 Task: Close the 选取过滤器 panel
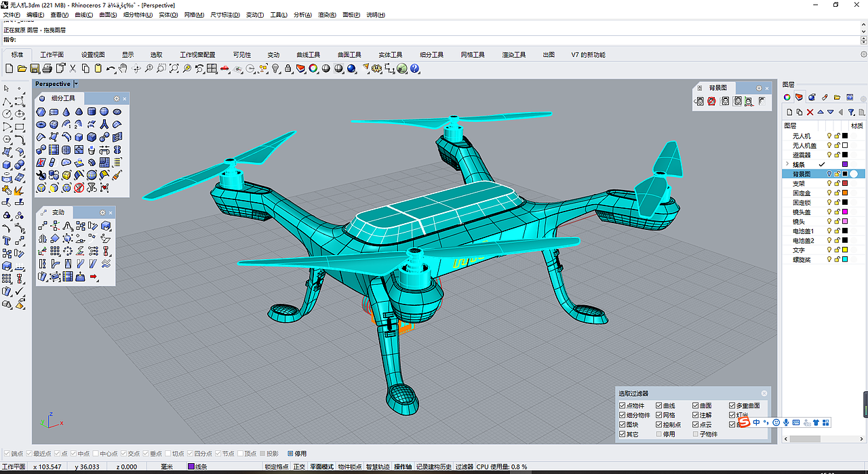[764, 393]
